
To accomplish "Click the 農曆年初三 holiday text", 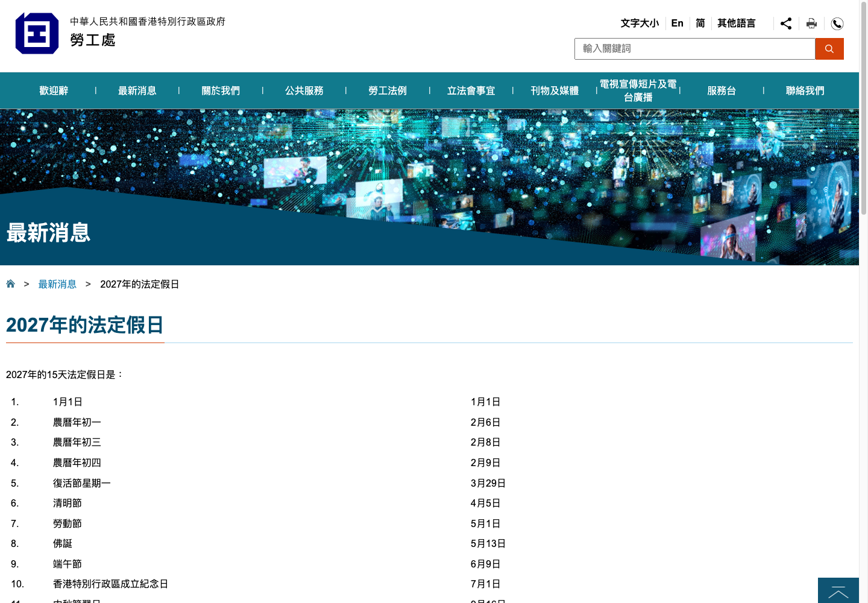I will click(x=77, y=442).
